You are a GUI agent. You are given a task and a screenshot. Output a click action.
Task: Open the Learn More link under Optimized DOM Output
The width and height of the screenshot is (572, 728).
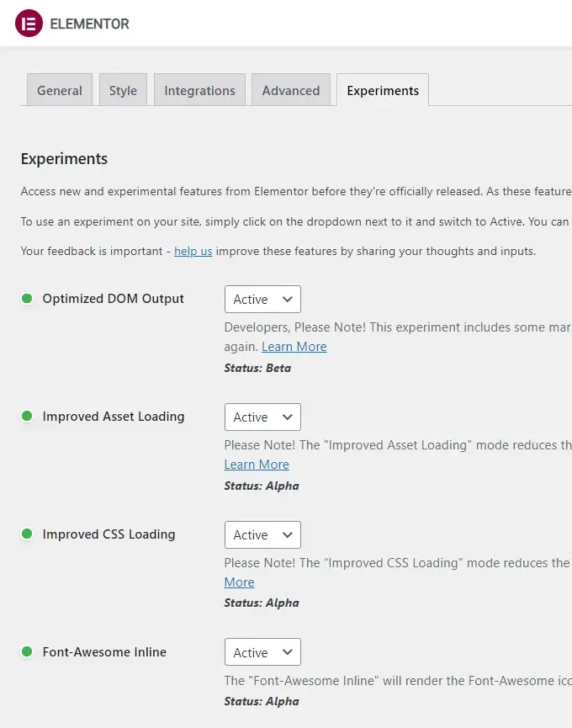pos(294,346)
